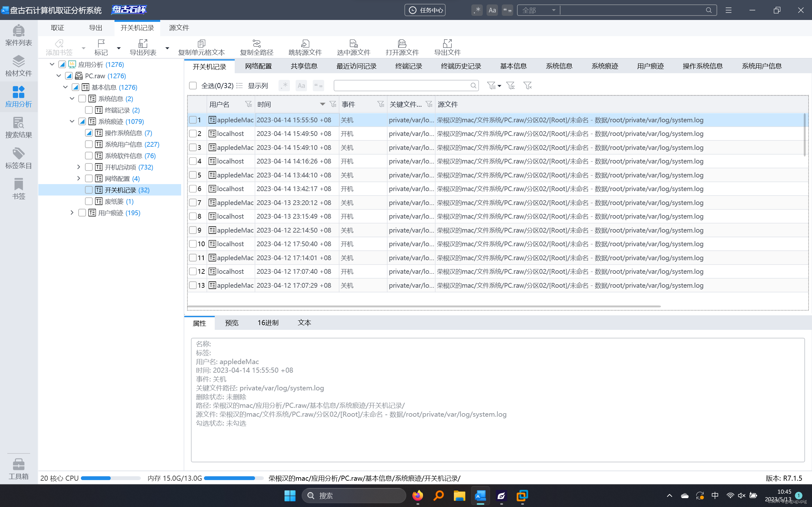
Task: Switch to the 16进制 tab
Action: (268, 323)
